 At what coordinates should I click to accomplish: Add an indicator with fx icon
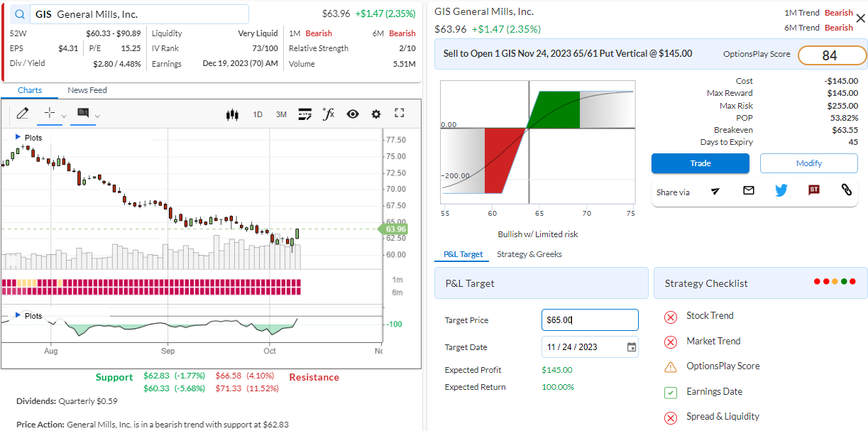pyautogui.click(x=329, y=114)
